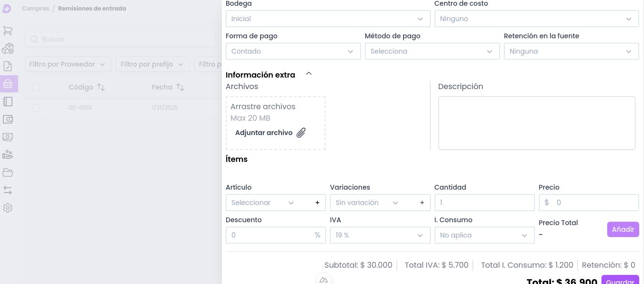The image size is (644, 284).
Task: Click the paperclip attach file icon
Action: click(x=301, y=133)
